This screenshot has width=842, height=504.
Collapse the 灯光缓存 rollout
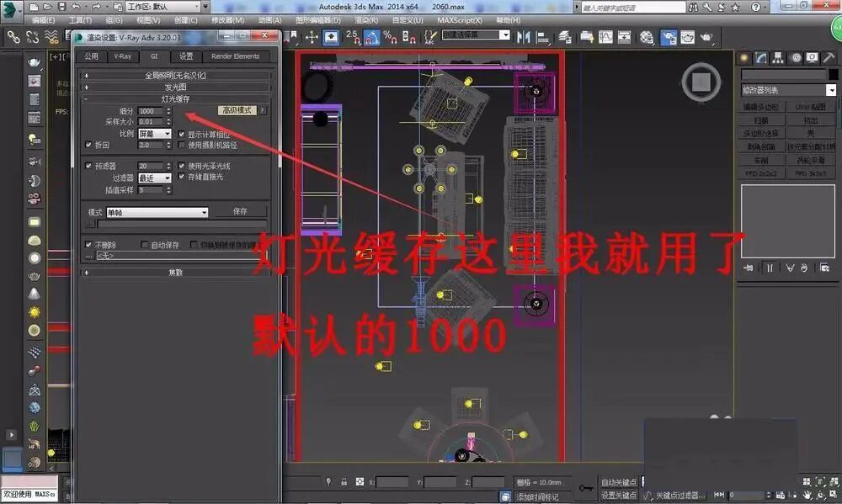pos(175,98)
